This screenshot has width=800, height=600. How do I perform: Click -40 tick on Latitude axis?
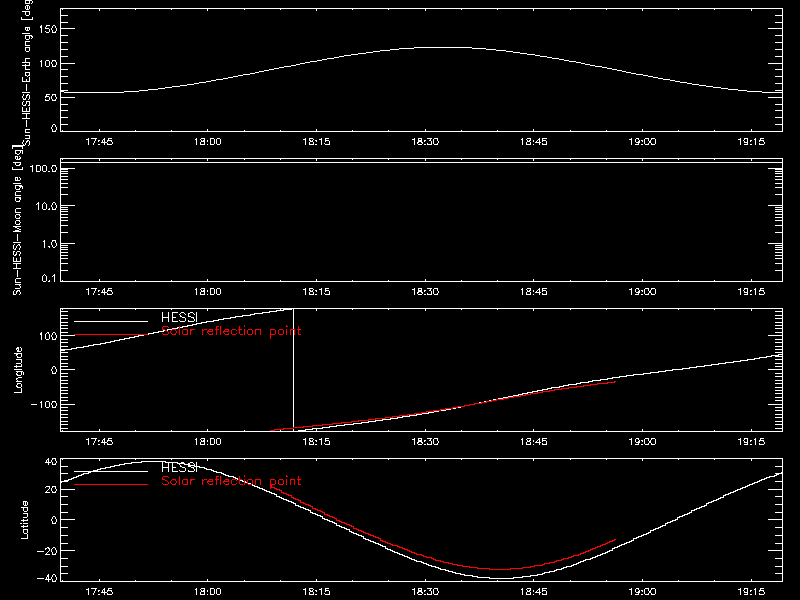47,579
